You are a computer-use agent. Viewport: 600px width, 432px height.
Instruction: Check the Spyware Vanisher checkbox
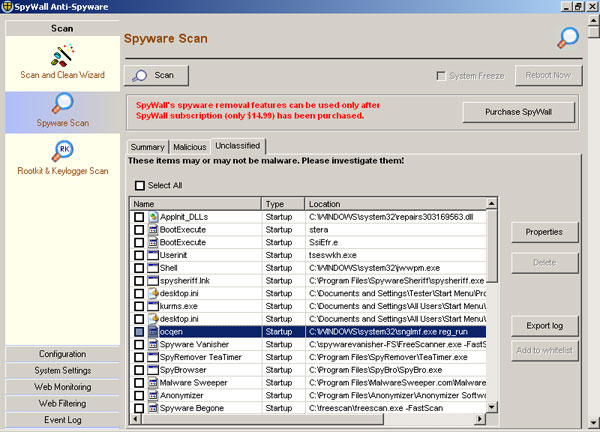point(139,344)
